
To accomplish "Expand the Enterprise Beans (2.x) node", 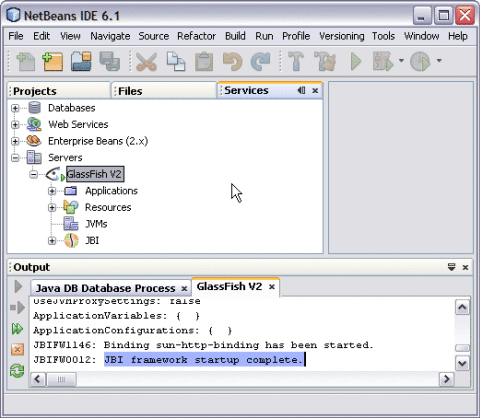I will pos(15,141).
